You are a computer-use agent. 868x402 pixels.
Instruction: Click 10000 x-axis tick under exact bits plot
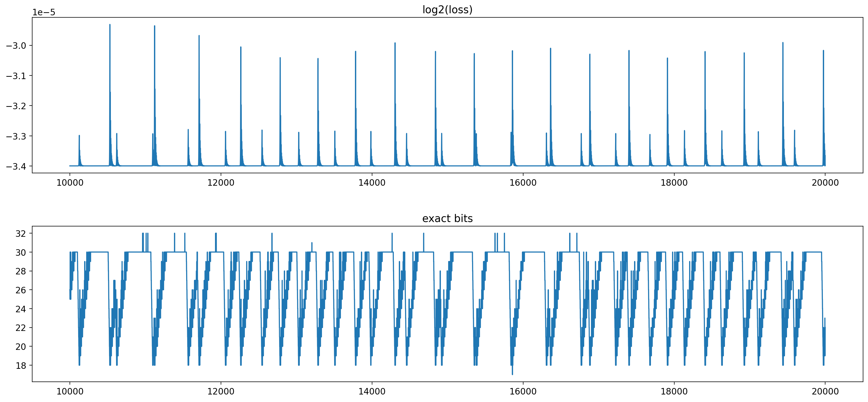[70, 392]
